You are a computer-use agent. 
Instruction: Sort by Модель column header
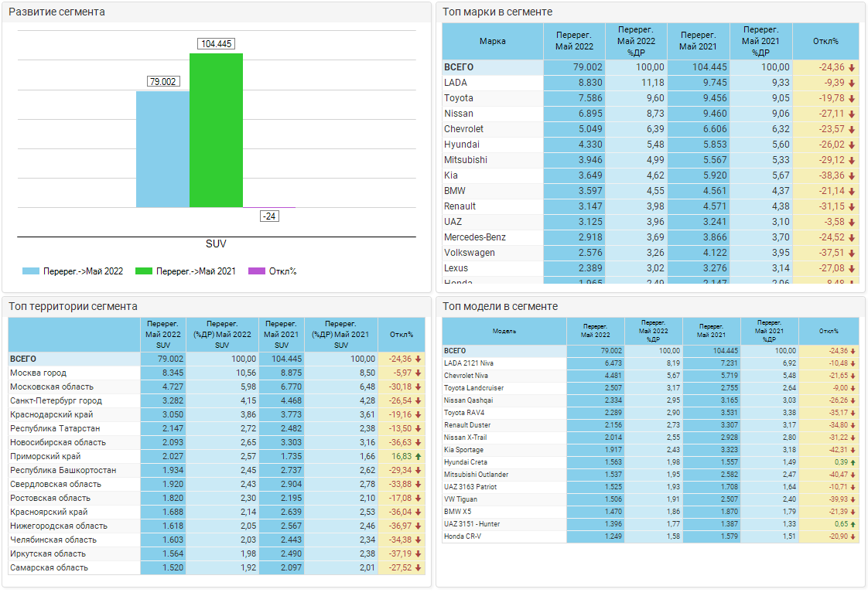[504, 331]
